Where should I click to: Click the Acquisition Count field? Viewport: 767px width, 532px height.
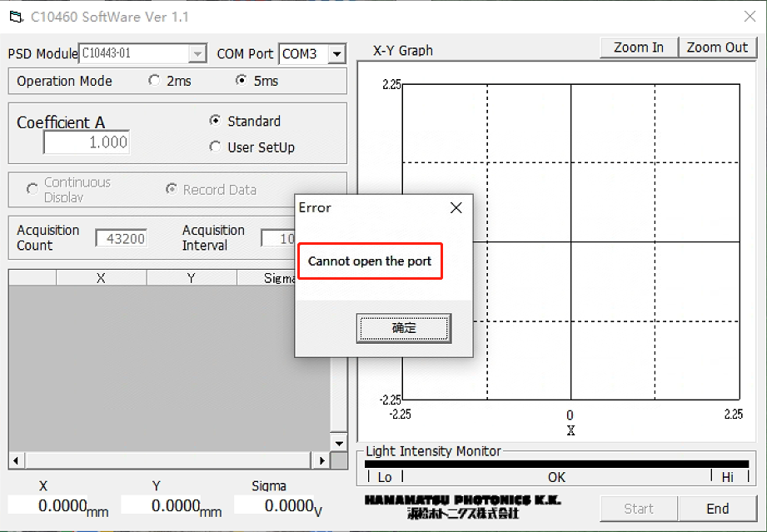[x=122, y=239]
